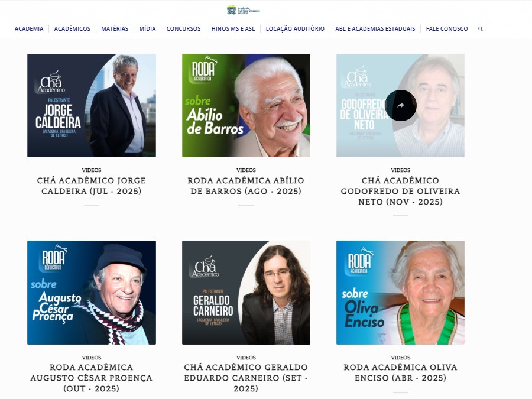Image resolution: width=532 pixels, height=399 pixels.
Task: Click the share arrow overlay on Godofredo thumbnail
Action: [x=401, y=106]
